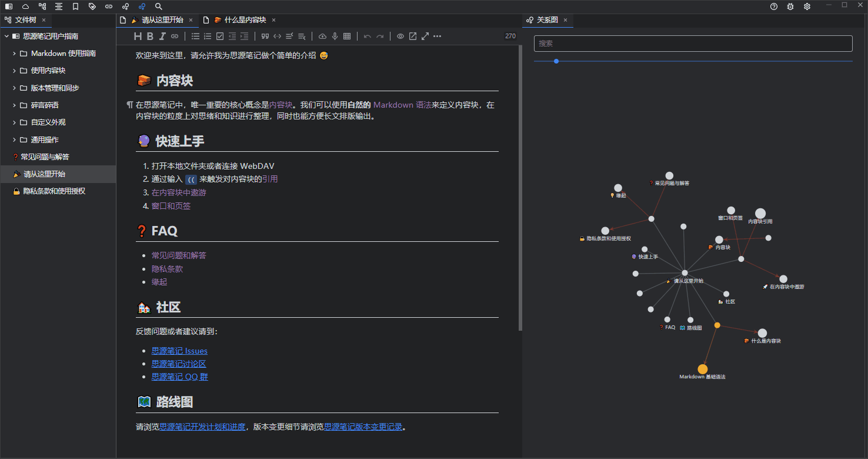The width and height of the screenshot is (868, 459).
Task: Open 思源笔记开发计划和进度 link
Action: coord(202,427)
